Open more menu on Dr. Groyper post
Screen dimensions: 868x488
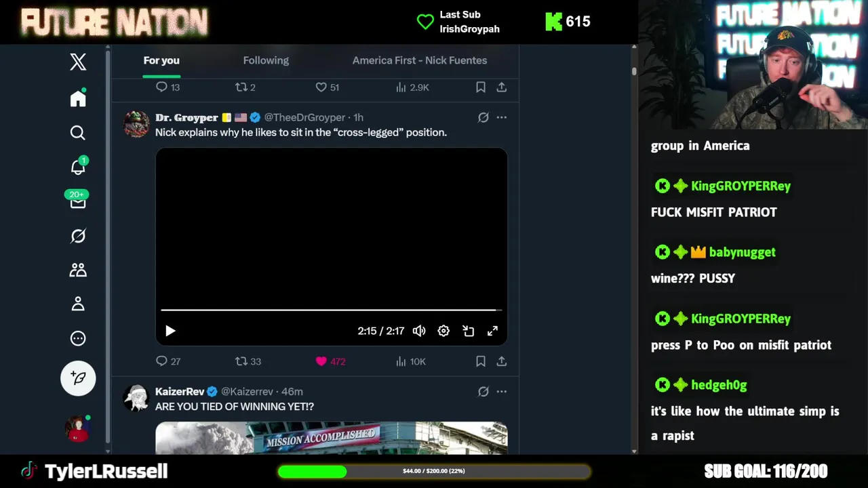(501, 117)
